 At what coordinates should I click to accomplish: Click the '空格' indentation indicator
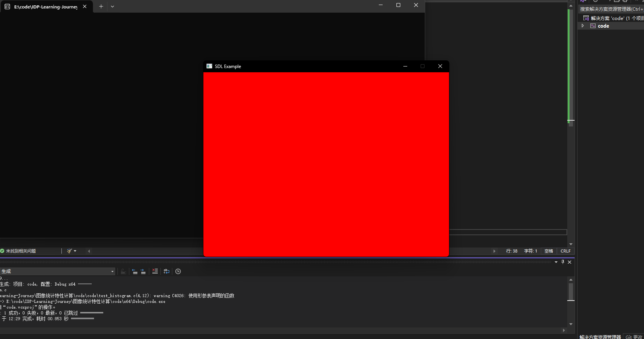coord(549,251)
